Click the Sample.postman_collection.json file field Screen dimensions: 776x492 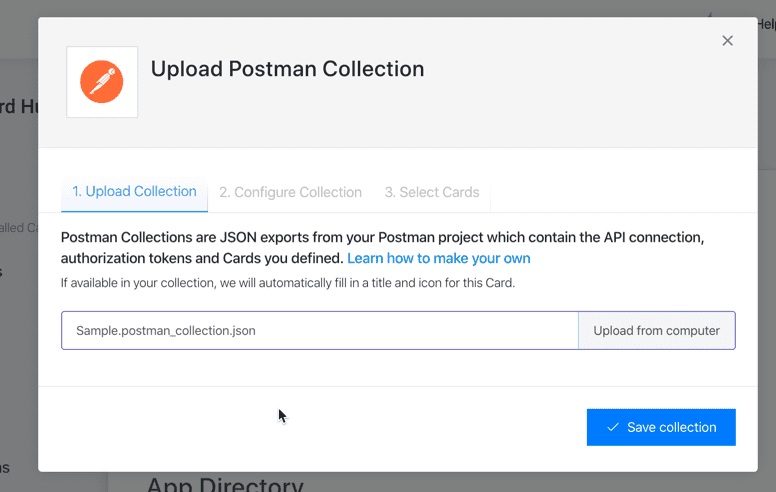(x=320, y=331)
